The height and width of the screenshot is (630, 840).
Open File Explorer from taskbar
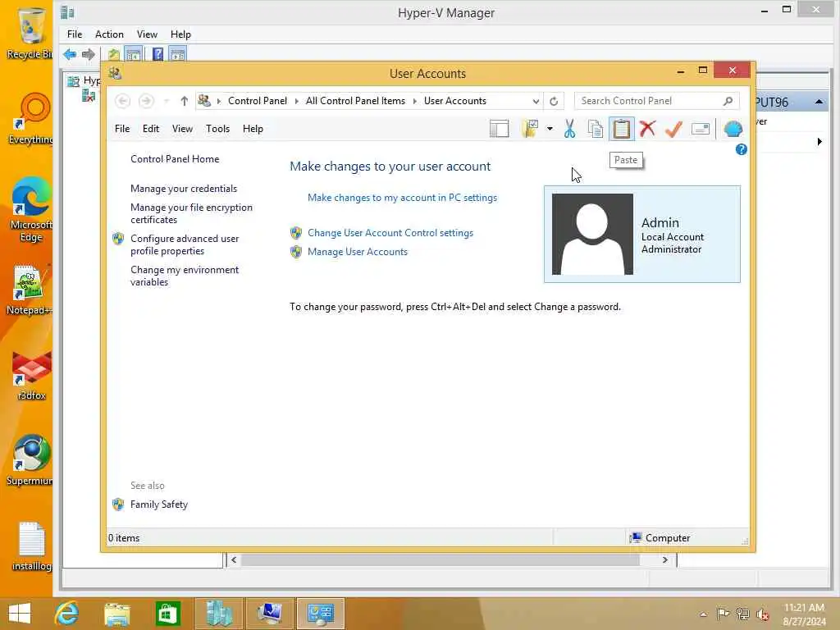(116, 614)
